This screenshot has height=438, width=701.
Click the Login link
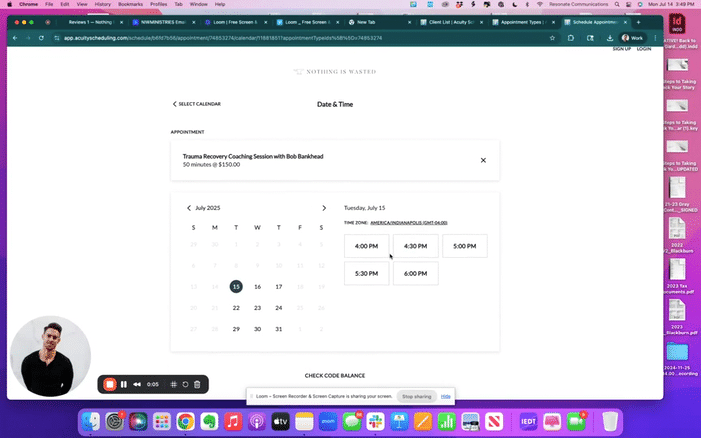pyautogui.click(x=644, y=49)
